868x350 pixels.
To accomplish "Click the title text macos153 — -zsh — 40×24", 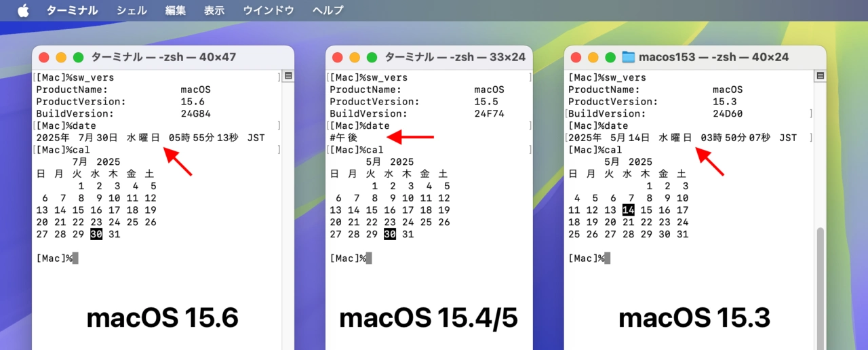I will coord(714,57).
